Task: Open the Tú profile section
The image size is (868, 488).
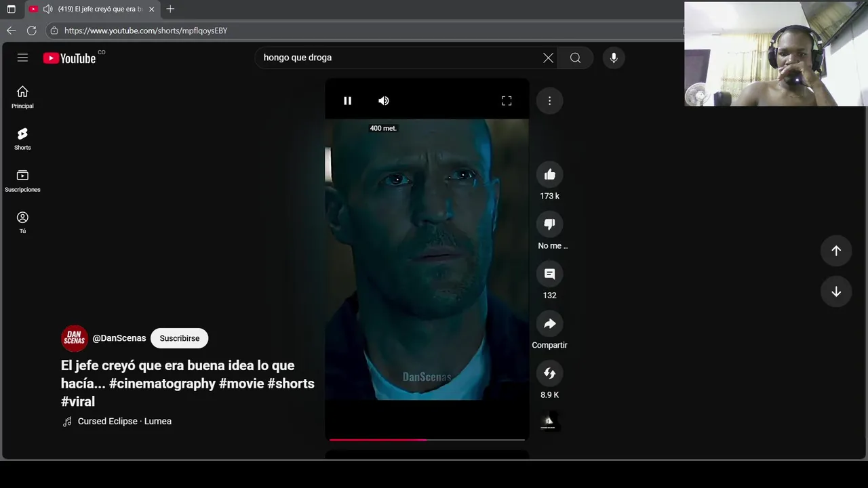Action: 22,222
